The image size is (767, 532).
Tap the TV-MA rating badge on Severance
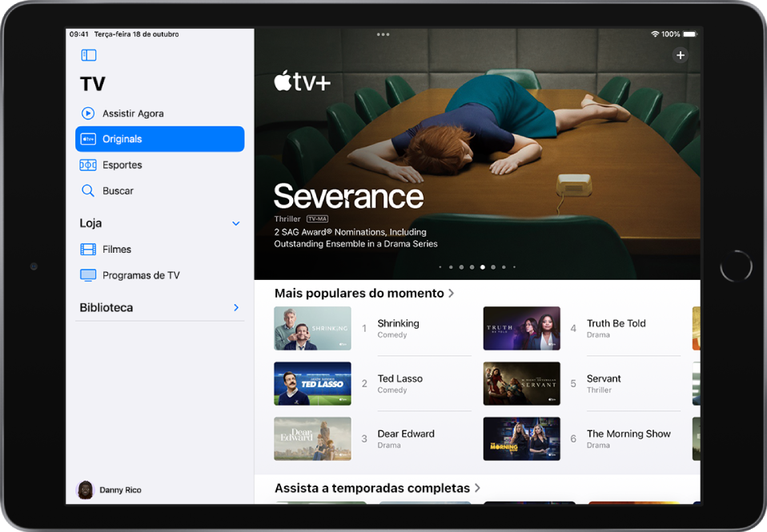click(x=319, y=218)
